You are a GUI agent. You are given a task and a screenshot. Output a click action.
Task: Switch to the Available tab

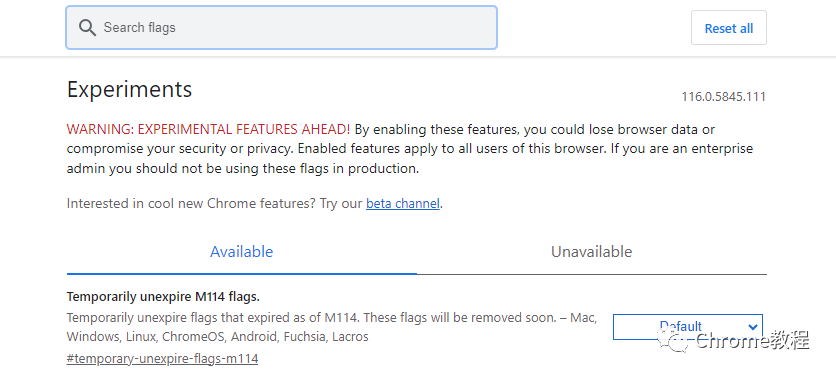click(242, 252)
